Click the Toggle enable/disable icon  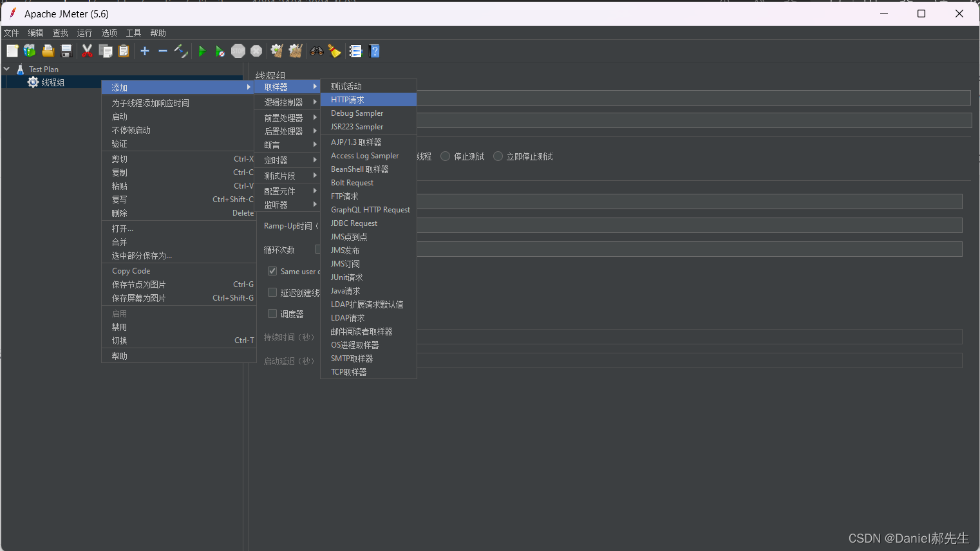point(181,51)
